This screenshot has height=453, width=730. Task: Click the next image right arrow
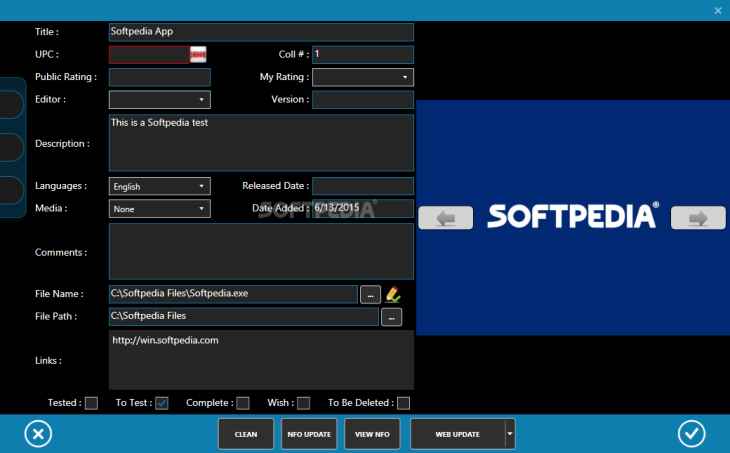point(698,218)
